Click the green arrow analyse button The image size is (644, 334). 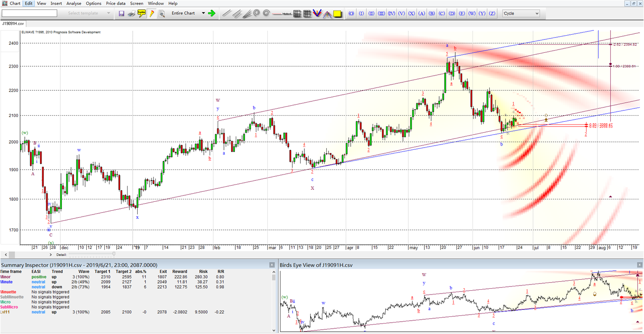point(211,13)
